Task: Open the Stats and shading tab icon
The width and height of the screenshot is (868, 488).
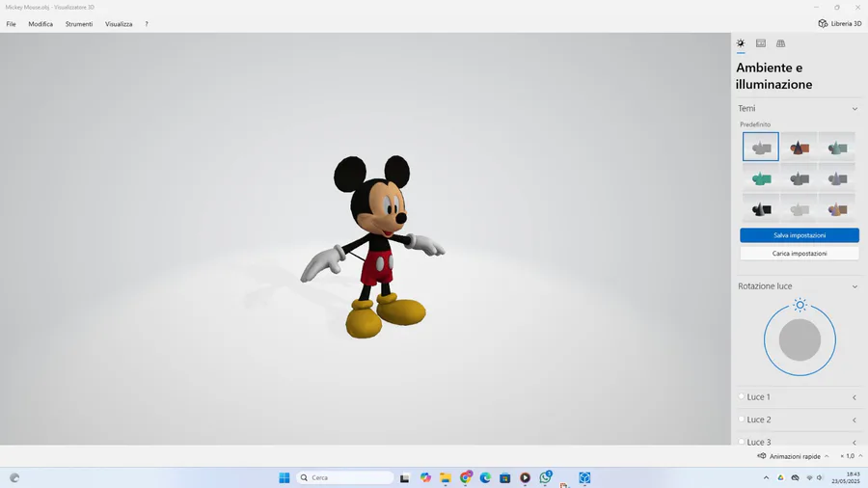Action: point(761,43)
